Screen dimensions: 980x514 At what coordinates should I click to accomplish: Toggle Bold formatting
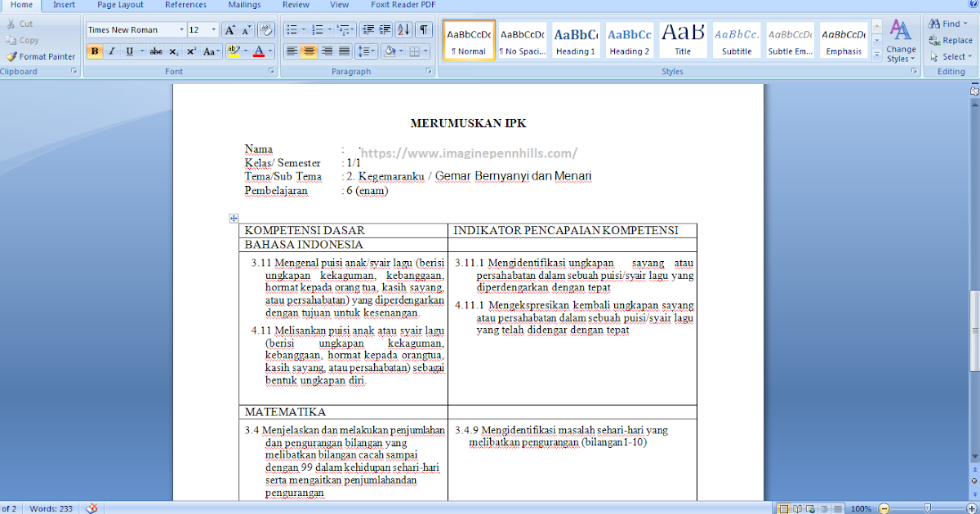pos(95,51)
